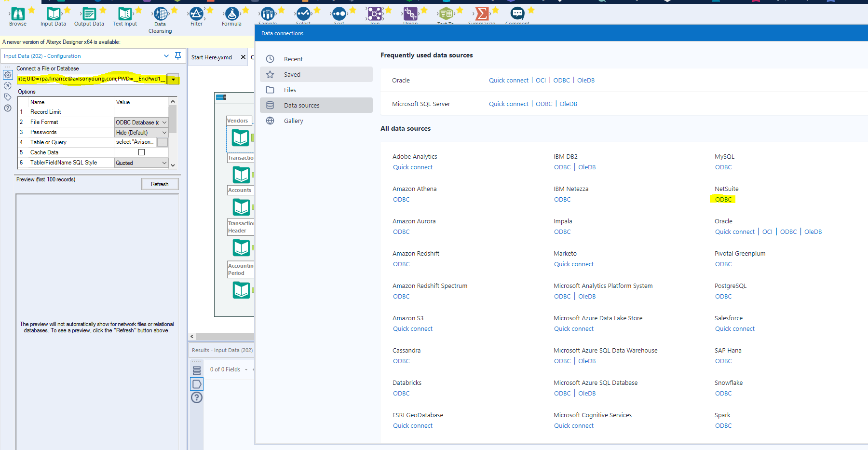
Task: Expand the File Format dropdown
Action: [x=164, y=123]
